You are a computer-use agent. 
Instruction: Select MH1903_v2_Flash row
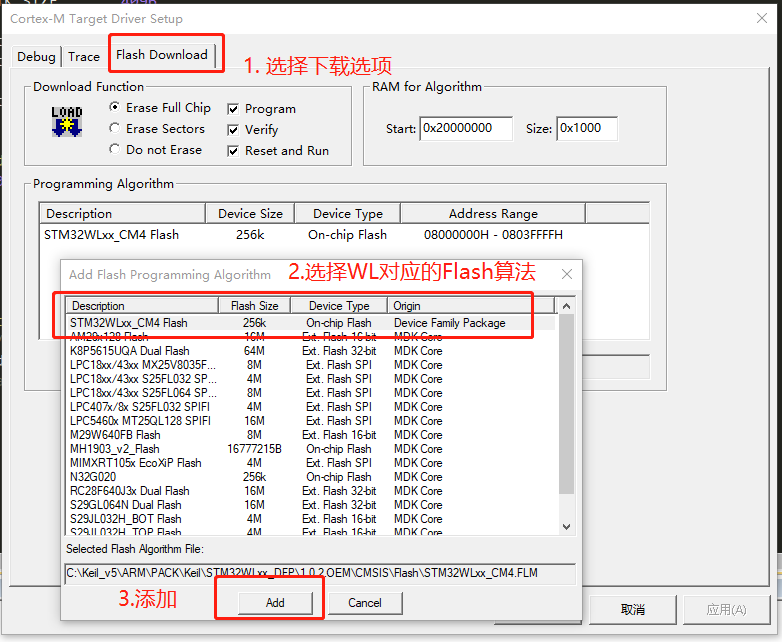[310, 448]
